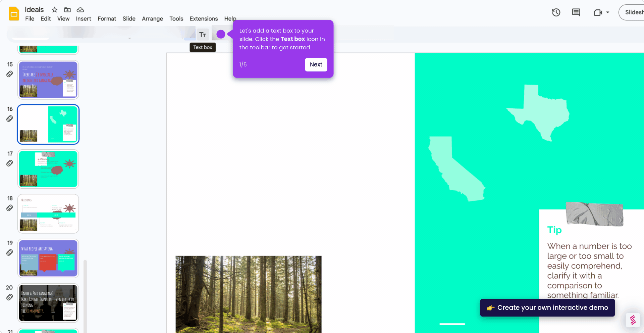The image size is (644, 333).
Task: Click link icon beside slide 15
Action: 10,74
